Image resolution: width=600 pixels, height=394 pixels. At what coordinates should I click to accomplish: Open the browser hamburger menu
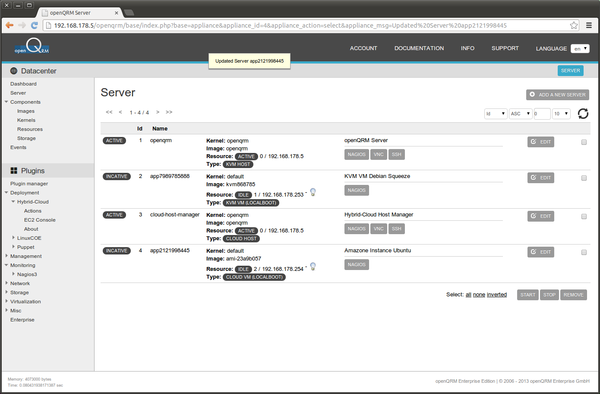point(589,25)
